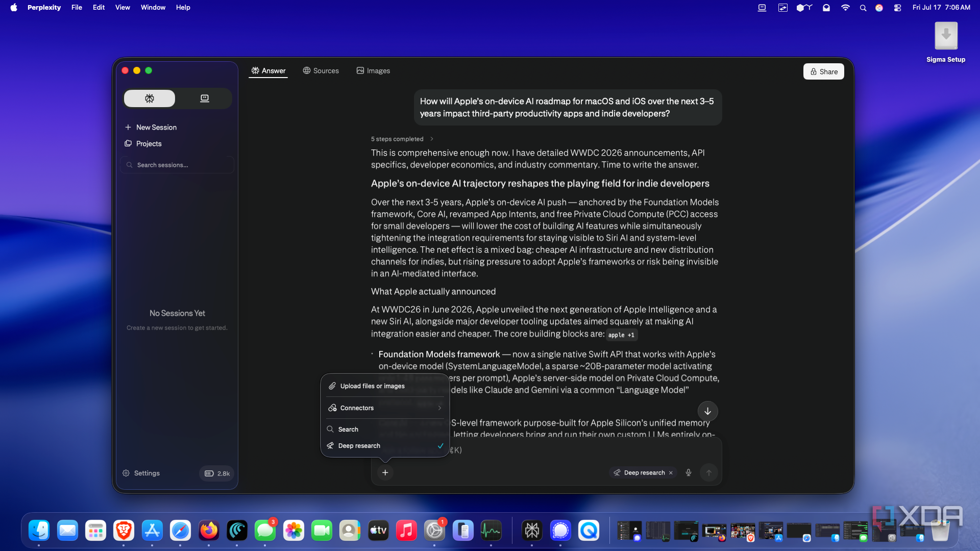980x551 pixels.
Task: Click the Wi-Fi status icon
Action: coord(845,8)
